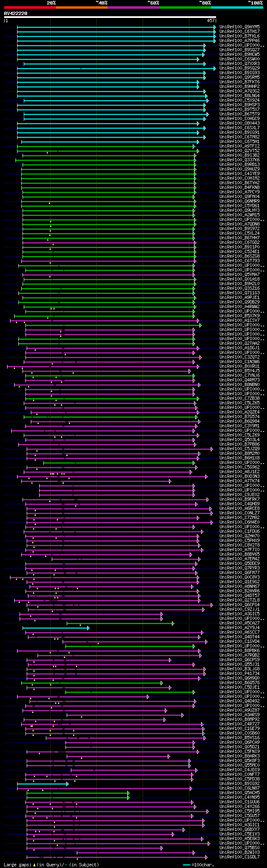The height and width of the screenshot is (868, 267).
Task: Click the UniRef100_B9IG92 label
Action: click(239, 783)
